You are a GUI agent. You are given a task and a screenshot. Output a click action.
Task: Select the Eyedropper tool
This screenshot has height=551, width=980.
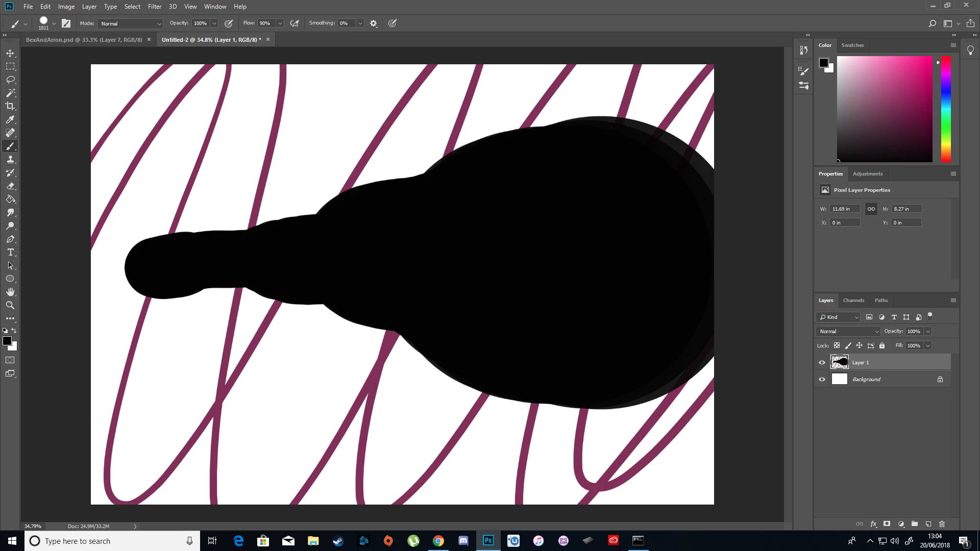point(10,119)
